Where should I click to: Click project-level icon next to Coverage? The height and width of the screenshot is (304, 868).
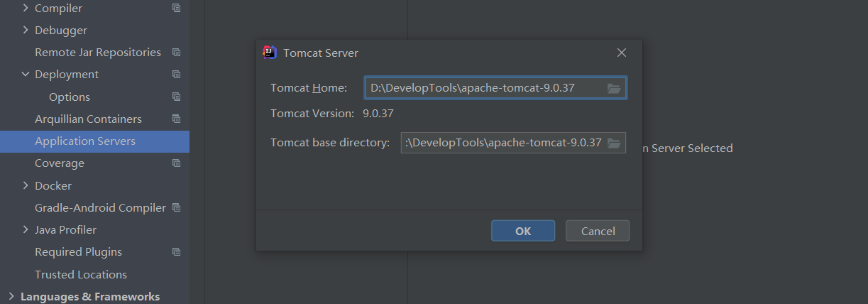[x=176, y=163]
